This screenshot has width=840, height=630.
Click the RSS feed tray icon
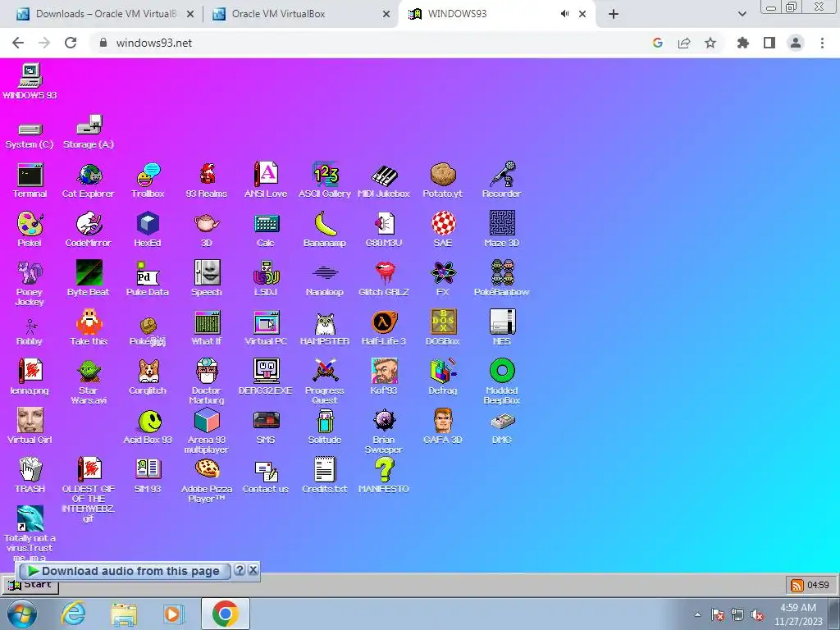797,585
